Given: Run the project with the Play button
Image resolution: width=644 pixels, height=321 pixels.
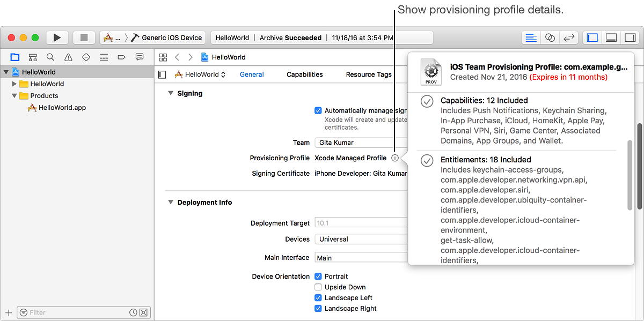Looking at the screenshot, I should 57,38.
